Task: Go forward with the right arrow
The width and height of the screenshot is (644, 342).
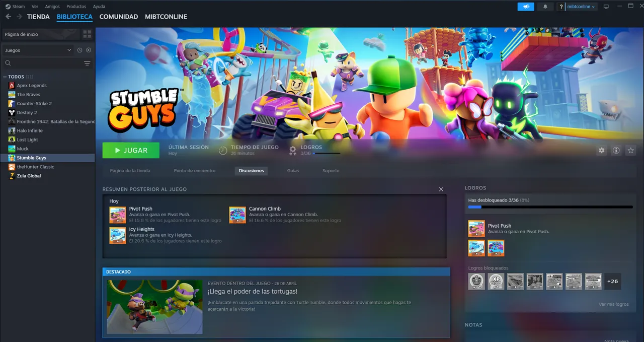Action: (x=19, y=17)
